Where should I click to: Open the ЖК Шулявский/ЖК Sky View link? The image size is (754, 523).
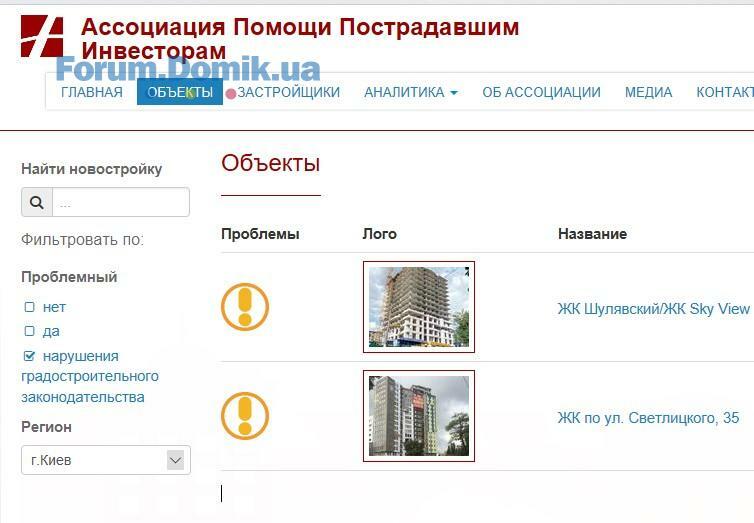pyautogui.click(x=653, y=309)
